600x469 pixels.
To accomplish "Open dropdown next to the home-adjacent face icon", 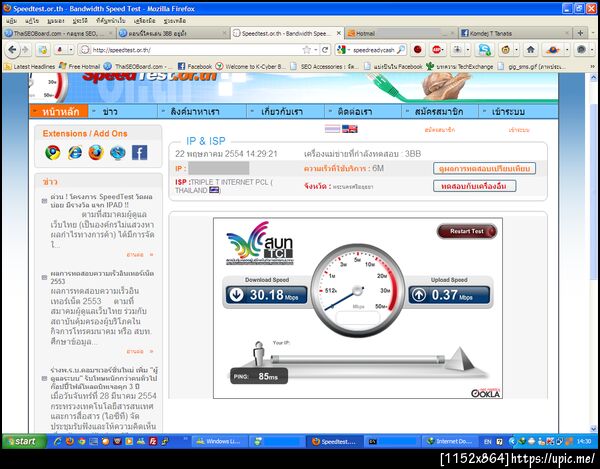I will point(517,50).
